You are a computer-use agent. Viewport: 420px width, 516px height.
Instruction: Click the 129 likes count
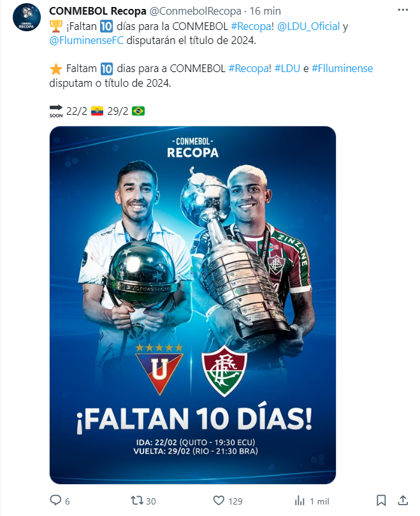click(x=235, y=501)
